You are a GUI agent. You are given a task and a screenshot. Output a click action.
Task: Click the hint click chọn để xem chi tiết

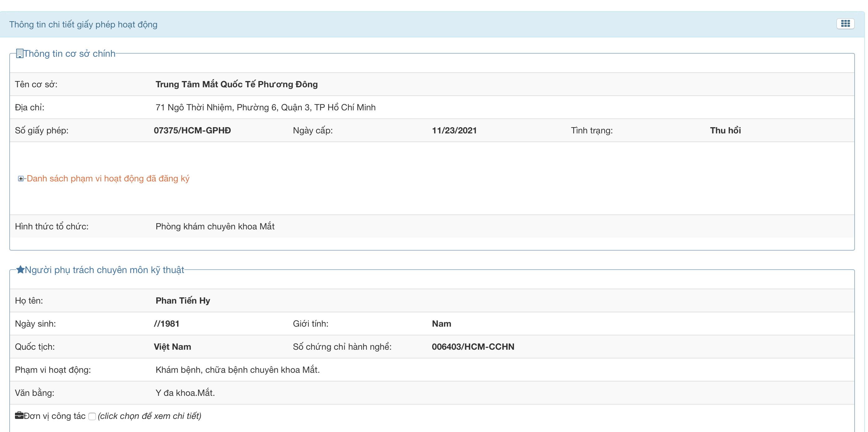click(x=149, y=416)
